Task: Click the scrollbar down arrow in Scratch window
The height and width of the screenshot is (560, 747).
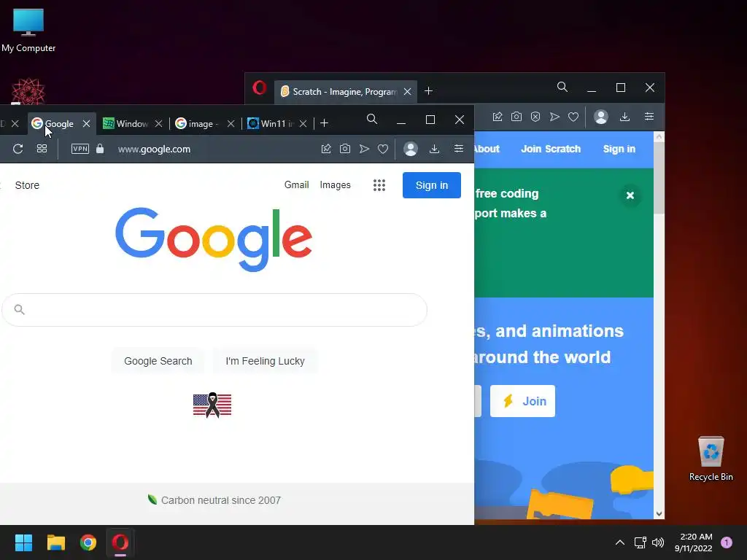Action: 659,514
